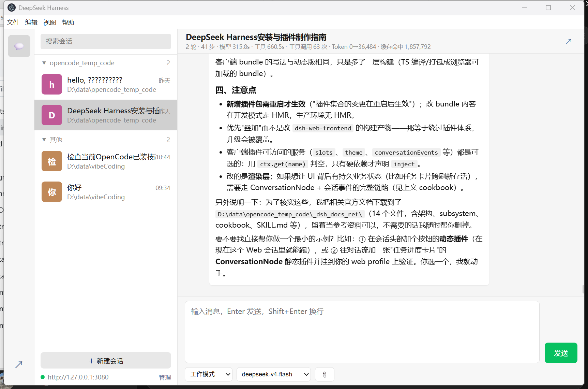The image size is (588, 389).
Task: Click the "h" avatar of the hello conversation
Action: (x=52, y=84)
